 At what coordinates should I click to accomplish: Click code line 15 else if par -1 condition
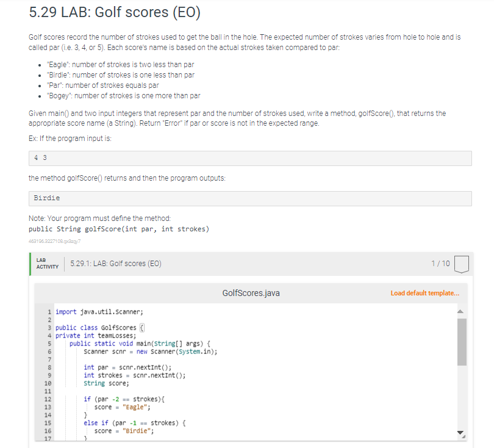(x=135, y=423)
